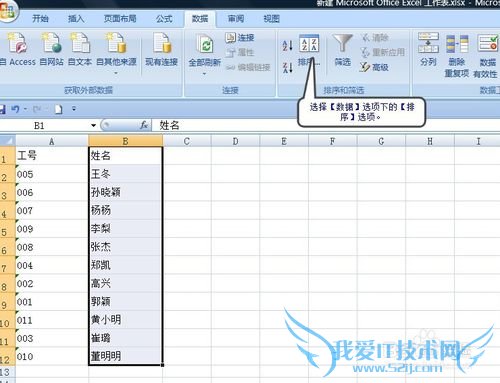Click cell containing 郑凯
The width and height of the screenshot is (500, 383).
tap(126, 265)
